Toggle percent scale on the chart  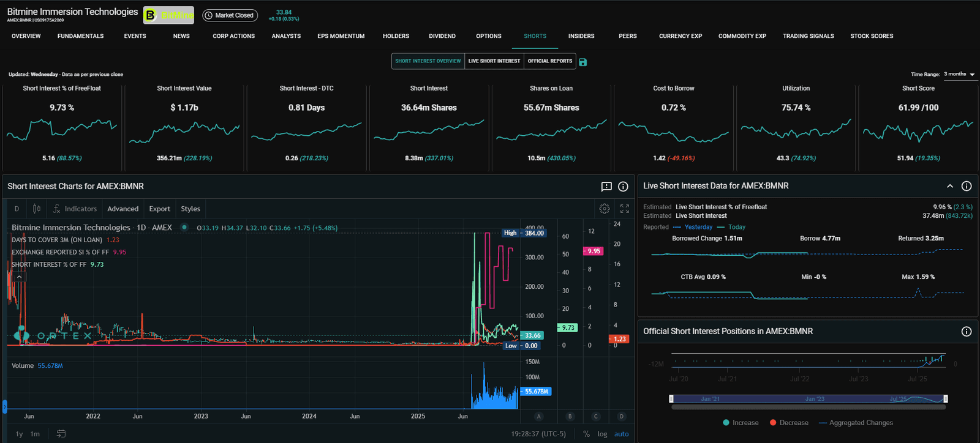[x=586, y=434]
